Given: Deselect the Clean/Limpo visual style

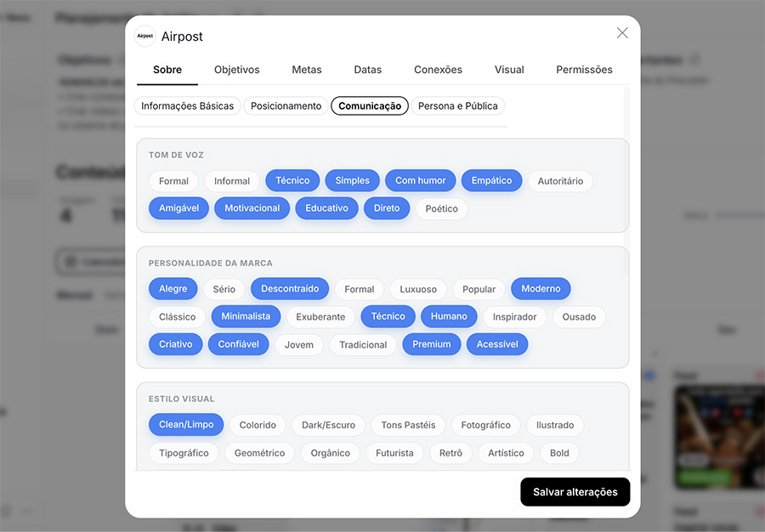Looking at the screenshot, I should coord(186,425).
